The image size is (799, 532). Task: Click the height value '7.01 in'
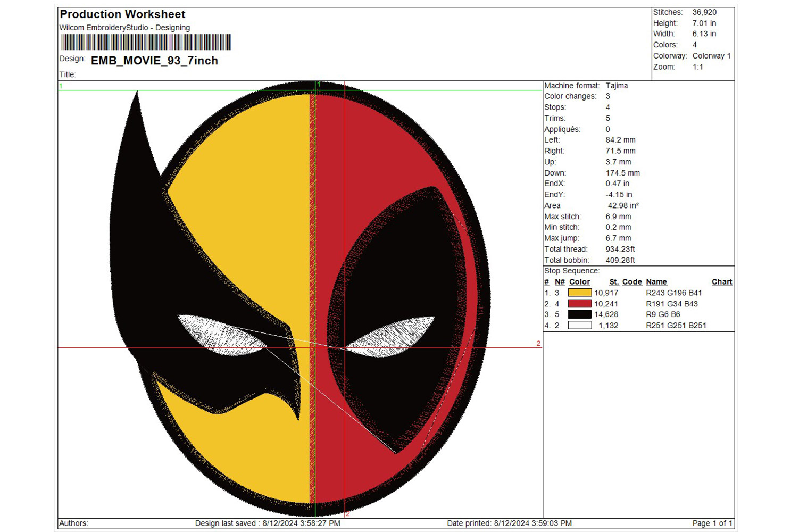pyautogui.click(x=704, y=23)
